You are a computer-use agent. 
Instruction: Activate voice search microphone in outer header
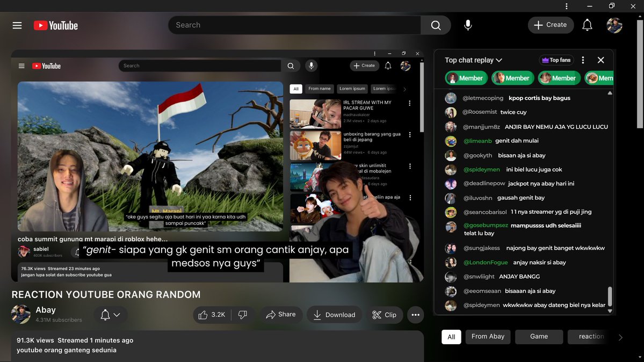point(468,25)
